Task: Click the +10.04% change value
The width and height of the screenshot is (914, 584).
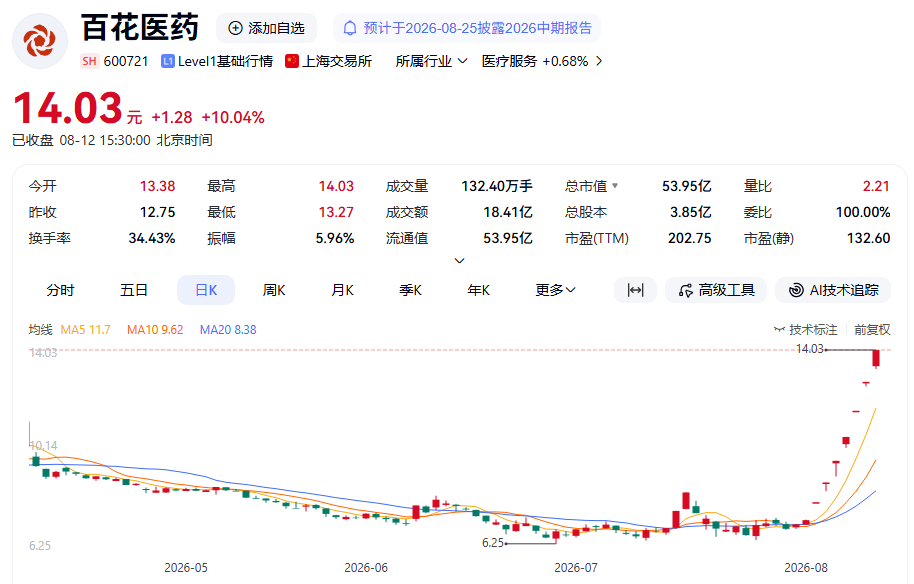Action: tap(233, 117)
